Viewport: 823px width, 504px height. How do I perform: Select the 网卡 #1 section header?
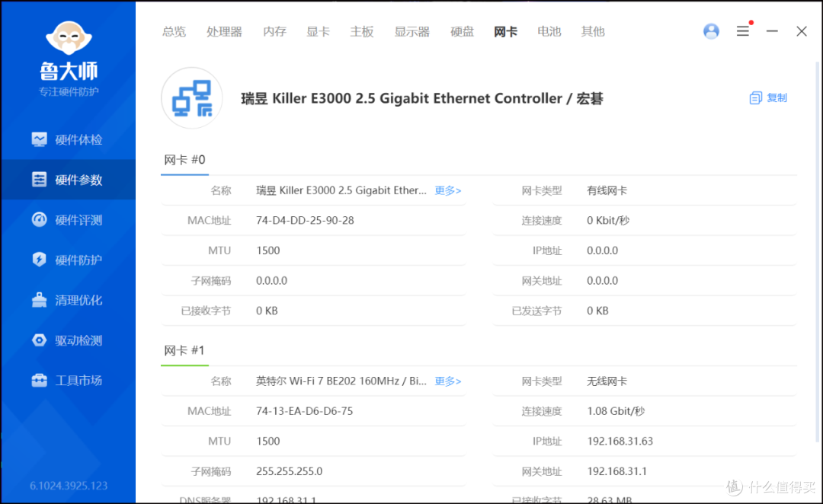click(x=184, y=349)
